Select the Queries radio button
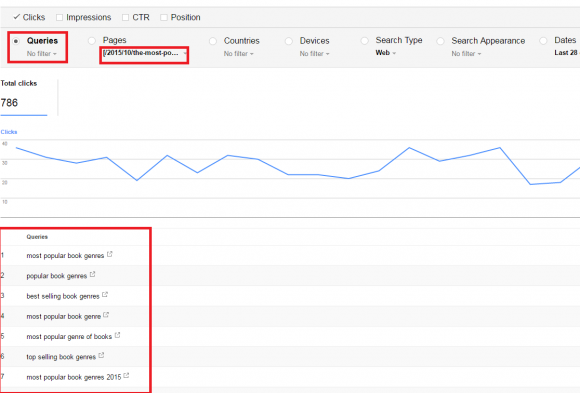 point(16,41)
